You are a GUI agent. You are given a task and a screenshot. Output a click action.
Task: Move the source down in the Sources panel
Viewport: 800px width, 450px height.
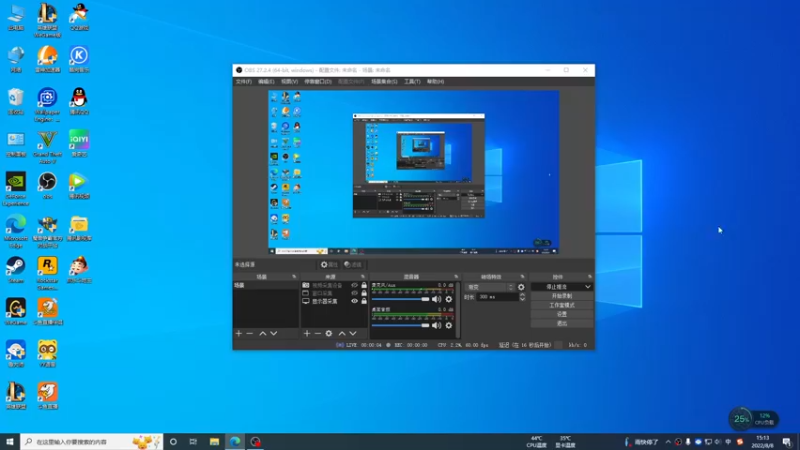pyautogui.click(x=353, y=333)
